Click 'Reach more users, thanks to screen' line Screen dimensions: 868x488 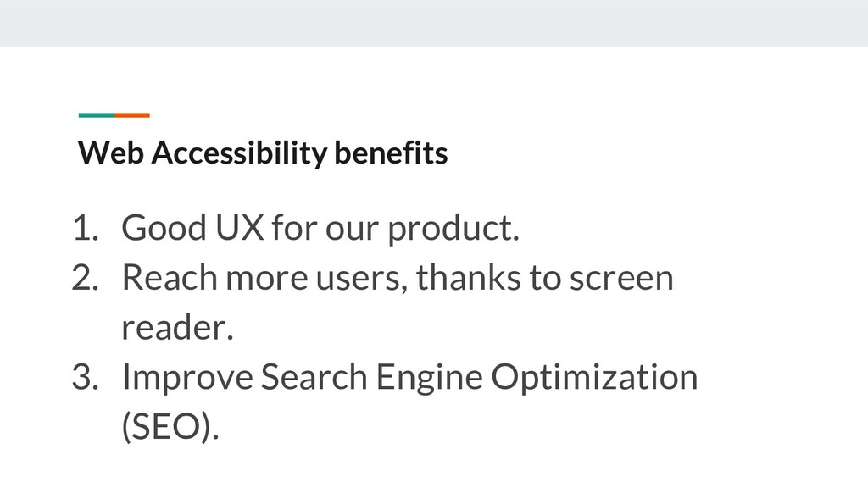point(397,277)
